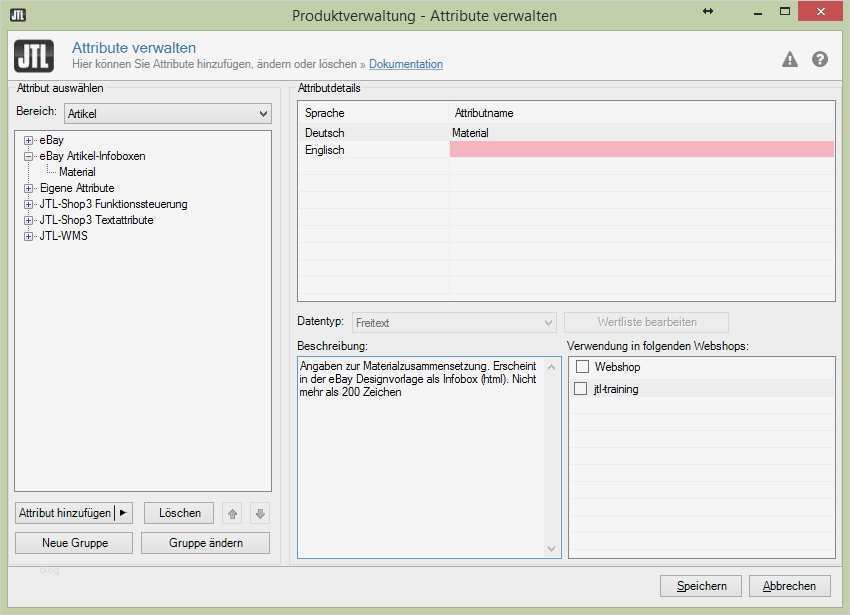Open arrow menu beside Attribut hinzufügen
Viewport: 850px width, 615px height.
(x=123, y=512)
